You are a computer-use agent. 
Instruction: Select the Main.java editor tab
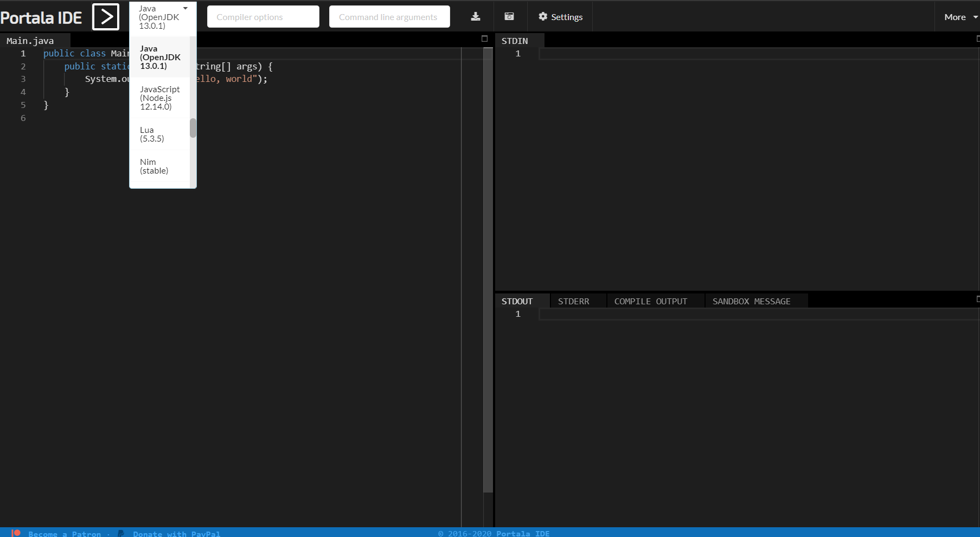(30, 41)
